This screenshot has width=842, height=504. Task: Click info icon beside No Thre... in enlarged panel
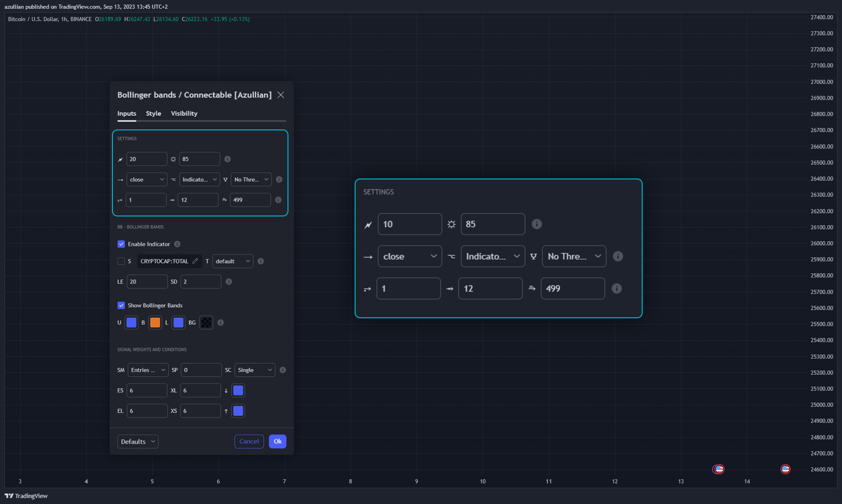coord(618,256)
